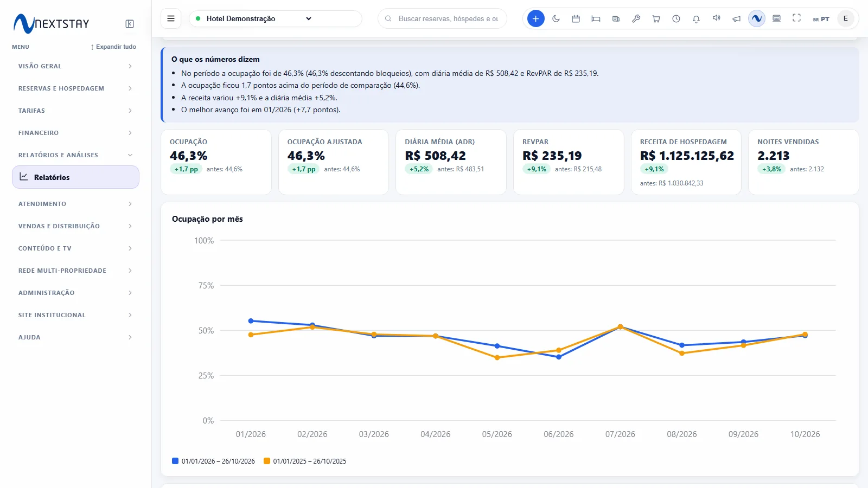Open the bed rooms icon

596,18
